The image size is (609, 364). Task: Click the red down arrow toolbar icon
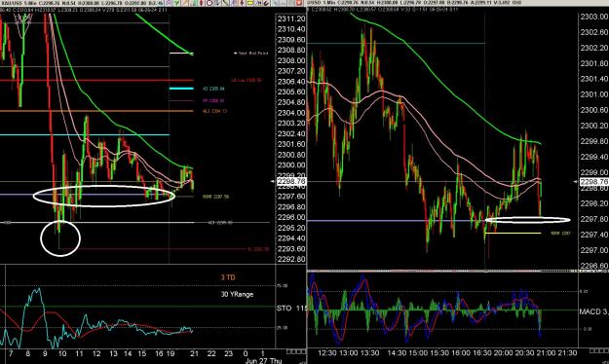pyautogui.click(x=242, y=3)
